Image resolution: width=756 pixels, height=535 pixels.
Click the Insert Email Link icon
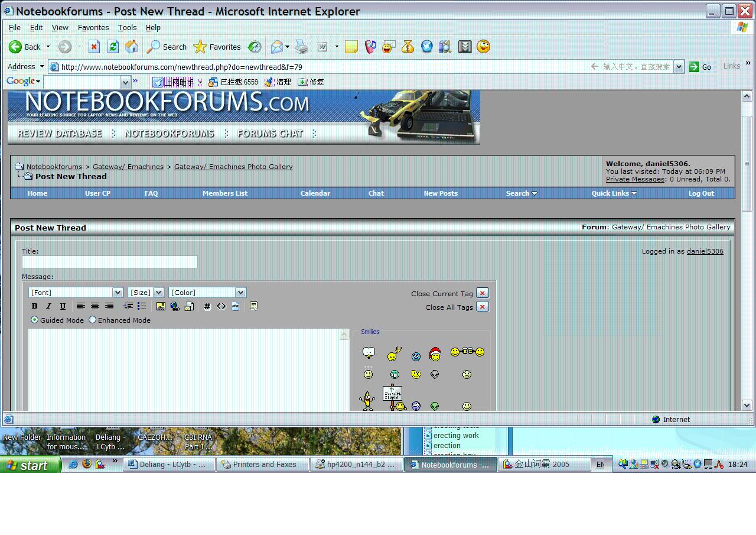click(x=189, y=306)
